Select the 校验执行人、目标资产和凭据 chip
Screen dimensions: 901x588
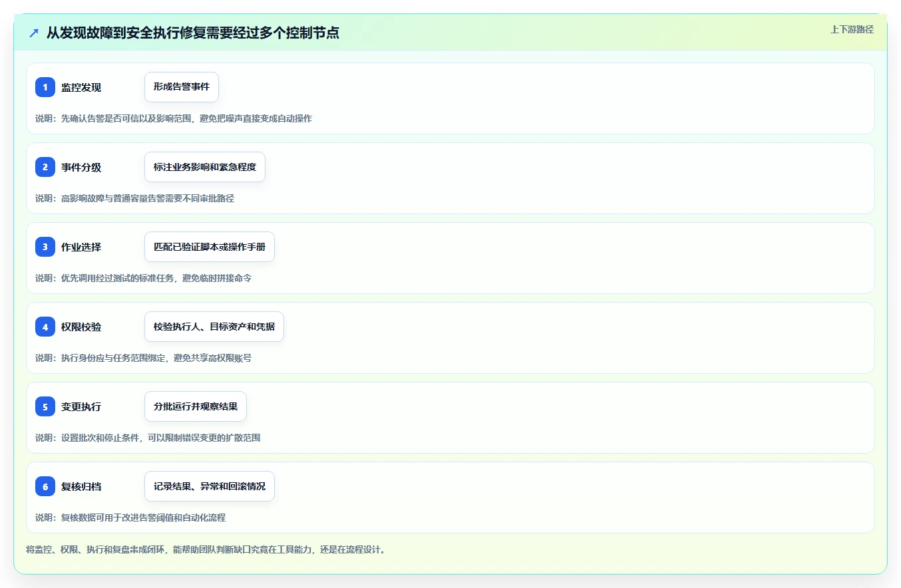tap(214, 327)
